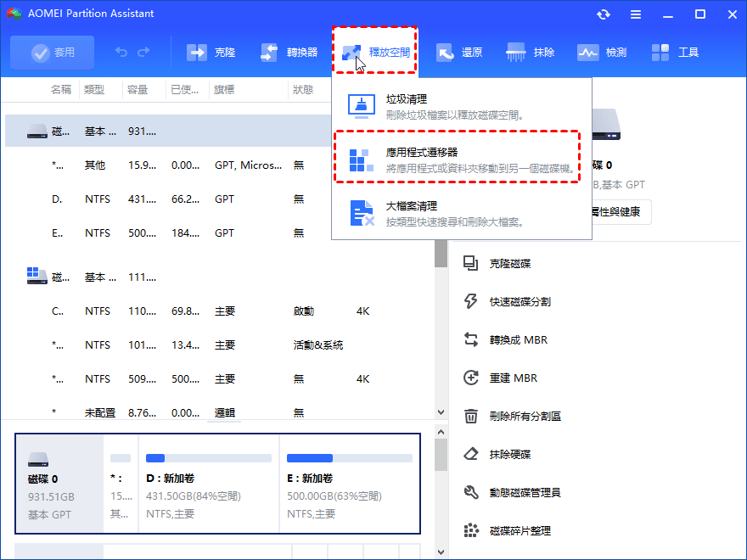Click the 垃圾清理 broom monitor icon

tap(361, 106)
